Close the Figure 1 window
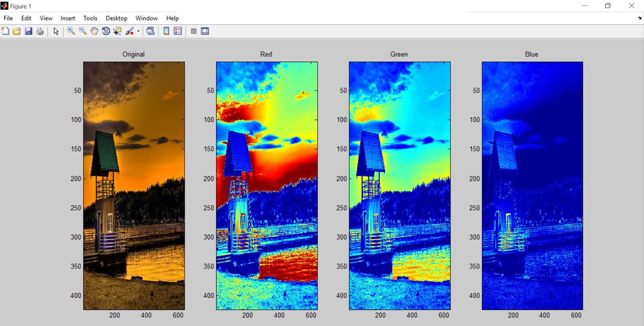The image size is (644, 326). point(632,6)
